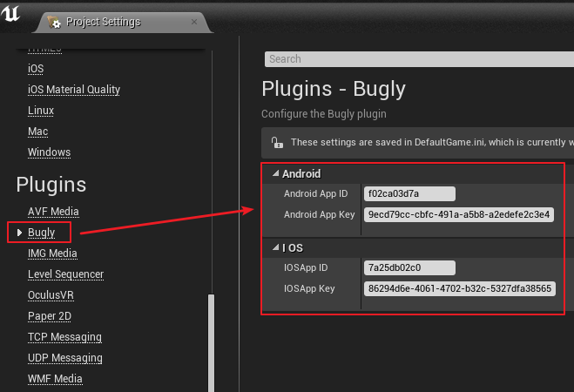The width and height of the screenshot is (574, 392).
Task: Edit the IOSApp Key field
Action: (x=460, y=289)
